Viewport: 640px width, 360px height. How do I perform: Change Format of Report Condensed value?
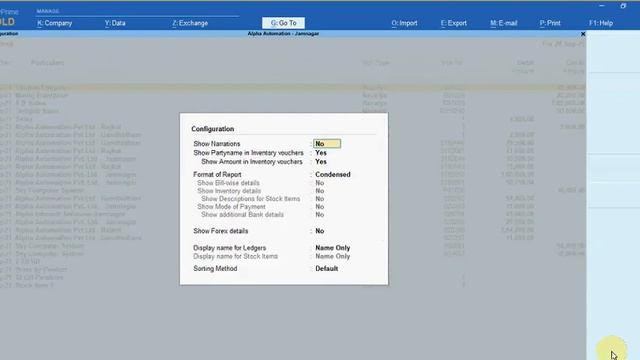333,174
